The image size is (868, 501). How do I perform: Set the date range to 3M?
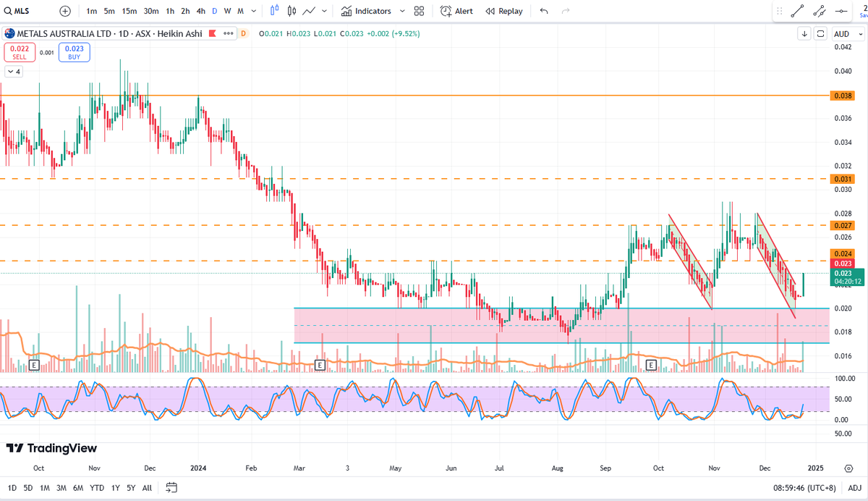62,487
